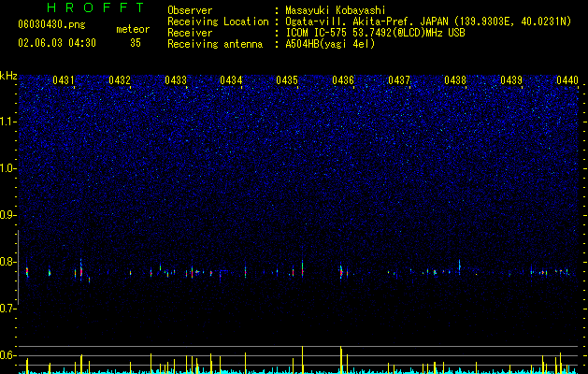
Task: Click the 0433 time marker
Action: [176, 80]
